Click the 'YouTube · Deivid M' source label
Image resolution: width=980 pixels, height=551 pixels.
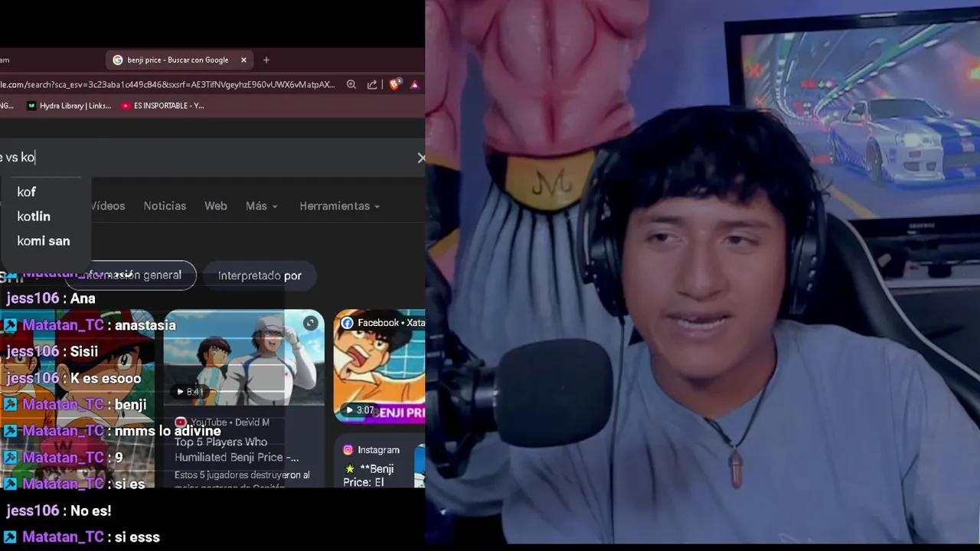pyautogui.click(x=222, y=422)
